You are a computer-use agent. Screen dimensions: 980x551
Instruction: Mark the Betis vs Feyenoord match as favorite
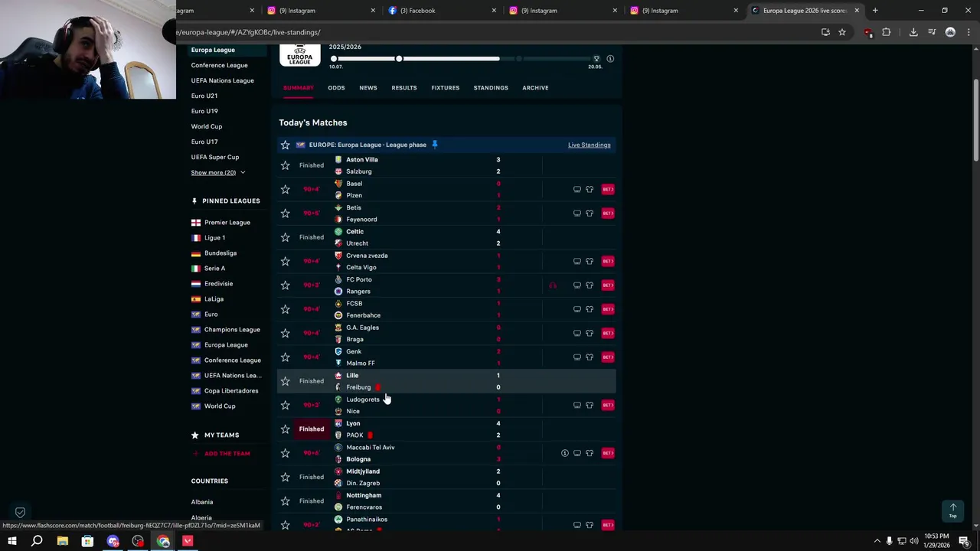pos(285,213)
